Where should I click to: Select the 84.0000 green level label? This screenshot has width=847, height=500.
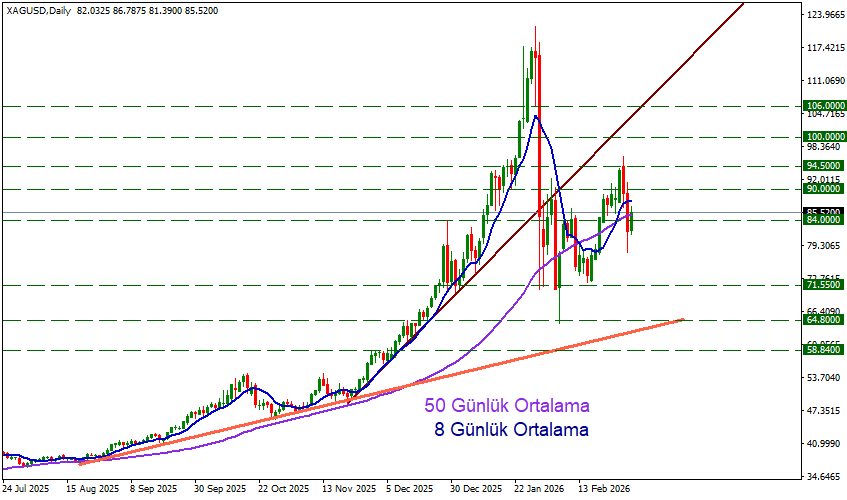point(825,220)
